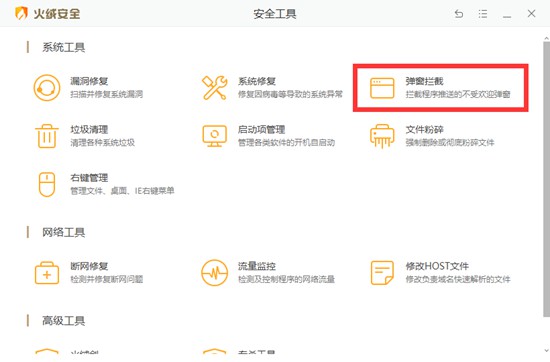This screenshot has height=362, width=550.
Task: Click description 管理各类软件的开机自启动
Action: 286,143
